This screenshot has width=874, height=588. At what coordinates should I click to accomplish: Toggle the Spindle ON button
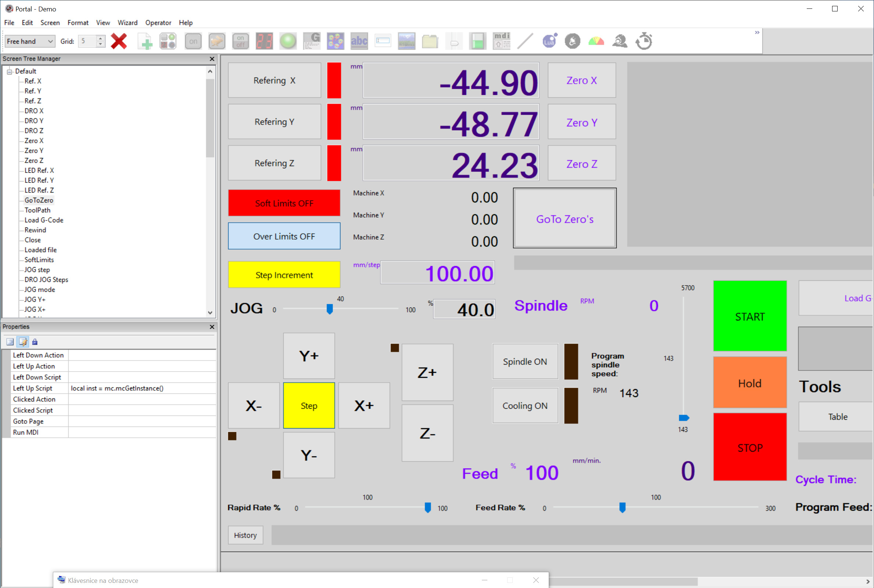click(524, 362)
